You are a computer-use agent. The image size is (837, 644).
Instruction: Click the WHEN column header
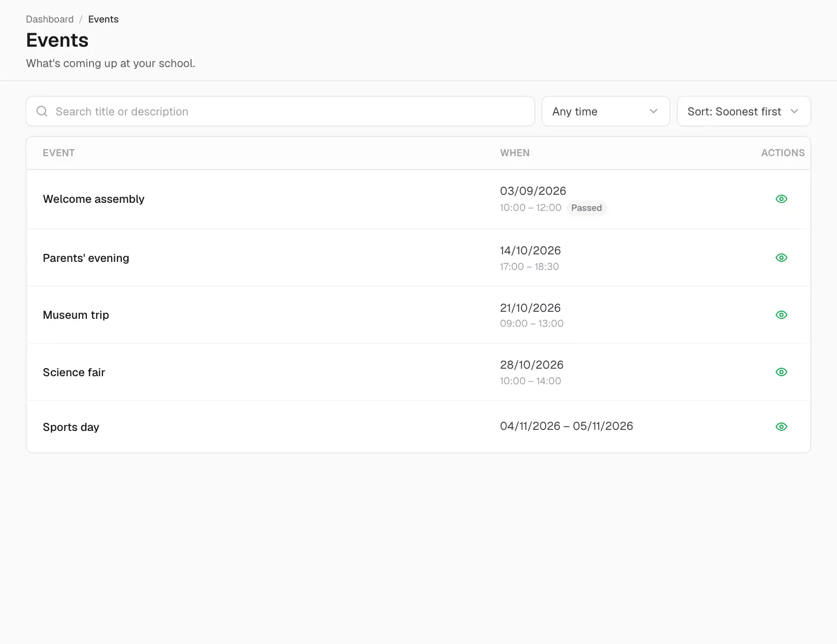click(x=515, y=153)
